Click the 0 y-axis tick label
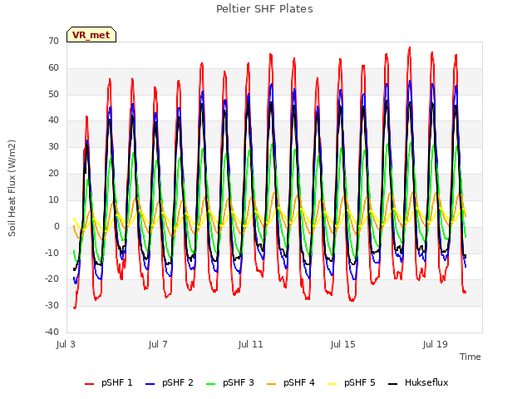This screenshot has height=399, width=532. [x=57, y=226]
